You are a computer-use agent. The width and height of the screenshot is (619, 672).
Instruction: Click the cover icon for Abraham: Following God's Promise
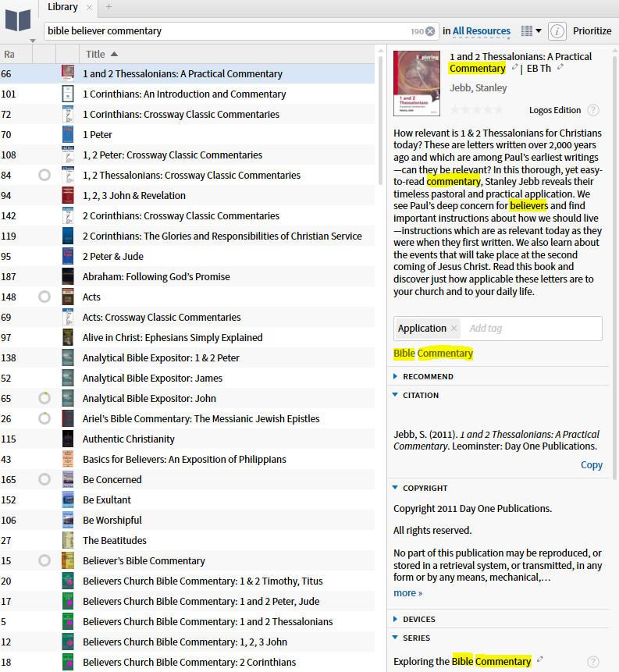tap(68, 276)
